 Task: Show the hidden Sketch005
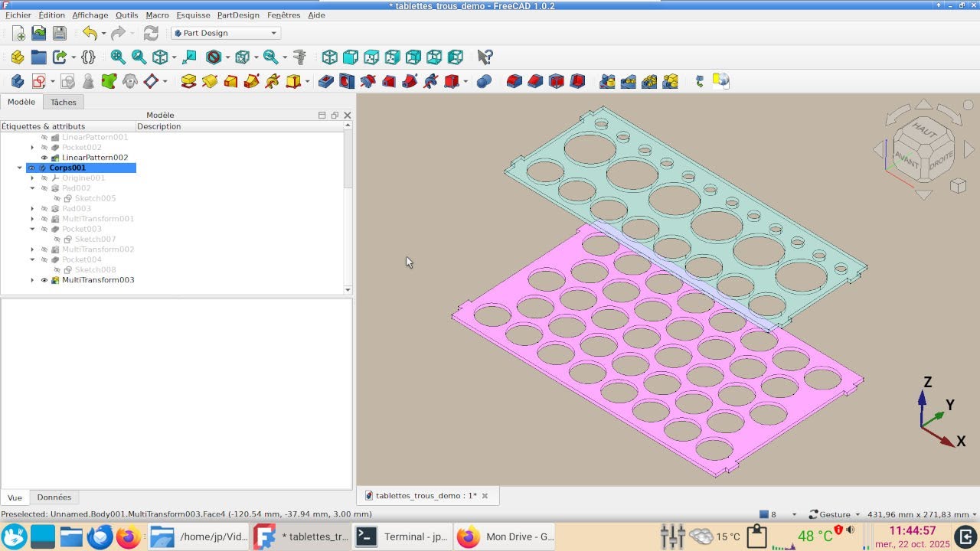tap(57, 198)
